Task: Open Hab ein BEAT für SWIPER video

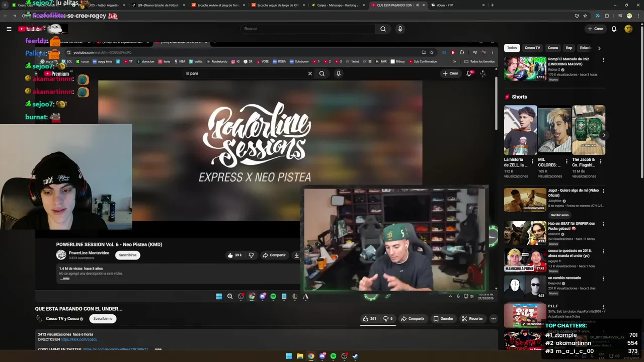Action: (525, 233)
